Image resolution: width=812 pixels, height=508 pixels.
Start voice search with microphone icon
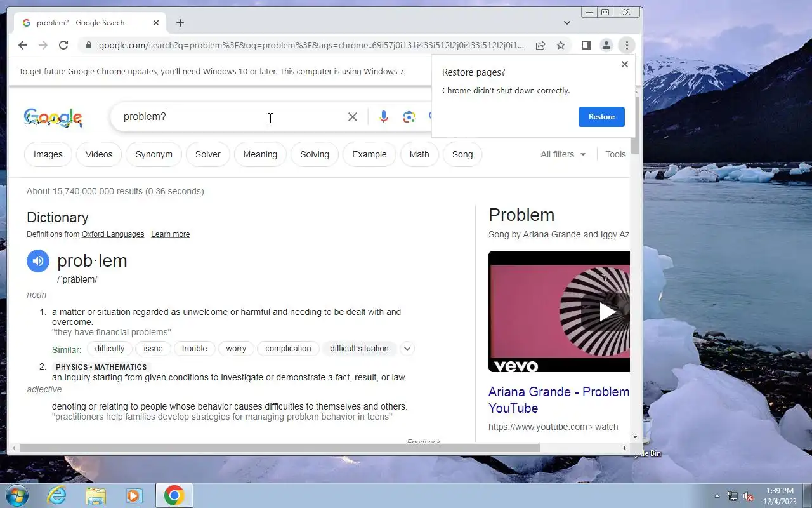point(384,117)
